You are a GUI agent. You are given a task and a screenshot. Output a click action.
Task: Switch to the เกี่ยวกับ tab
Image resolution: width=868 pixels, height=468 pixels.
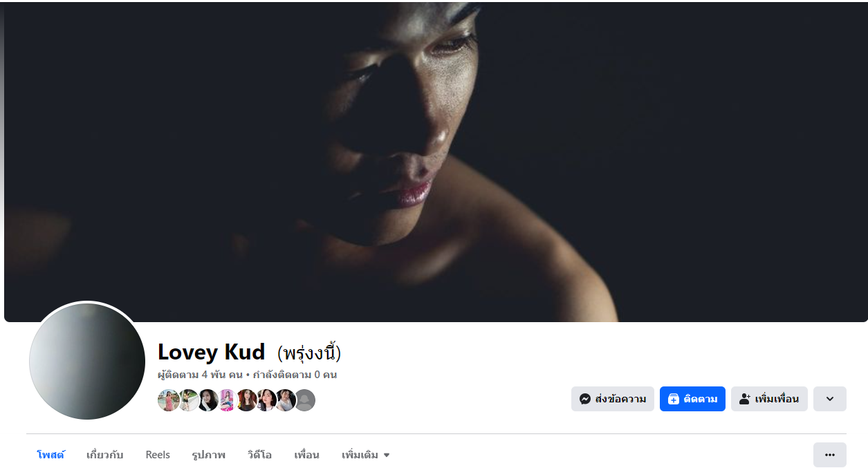pos(105,455)
